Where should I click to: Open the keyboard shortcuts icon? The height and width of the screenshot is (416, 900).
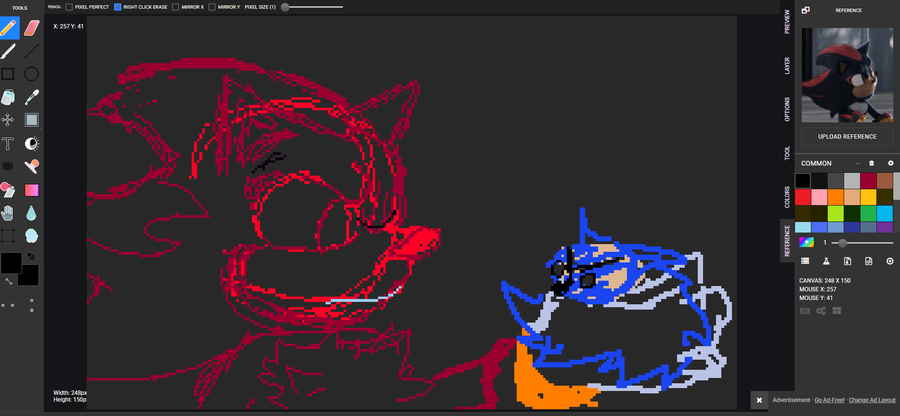coord(805,310)
